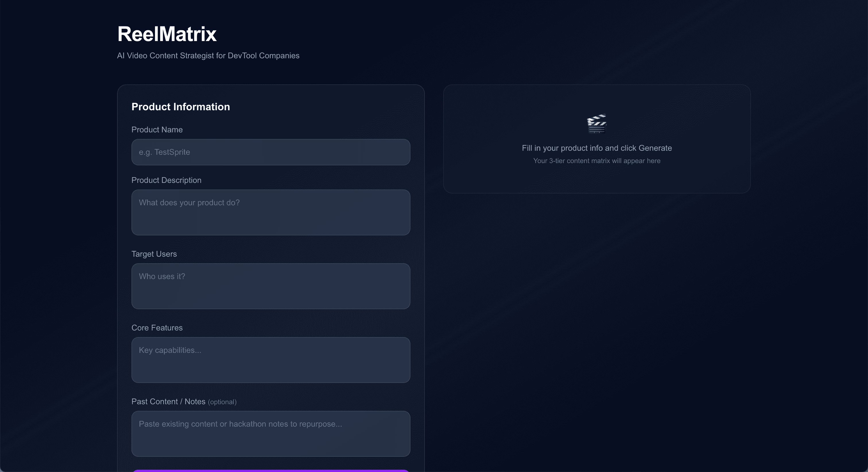
Task: Click the AI Video Content Strategist subtitle
Action: pos(208,56)
